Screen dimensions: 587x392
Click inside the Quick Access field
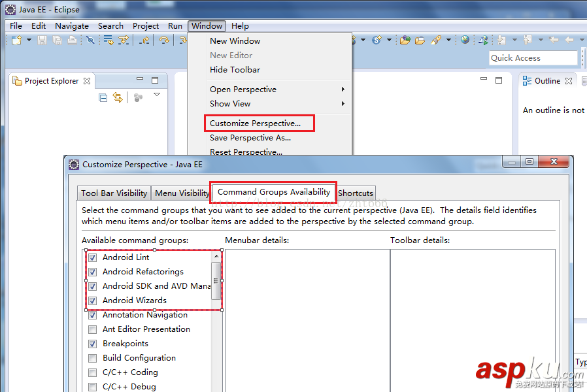click(532, 58)
